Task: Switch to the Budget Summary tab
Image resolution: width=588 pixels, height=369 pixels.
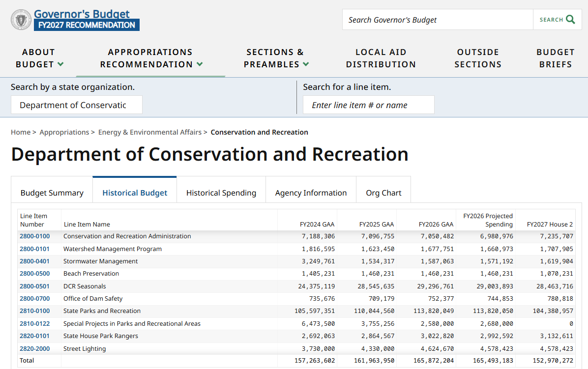Action: (51, 193)
